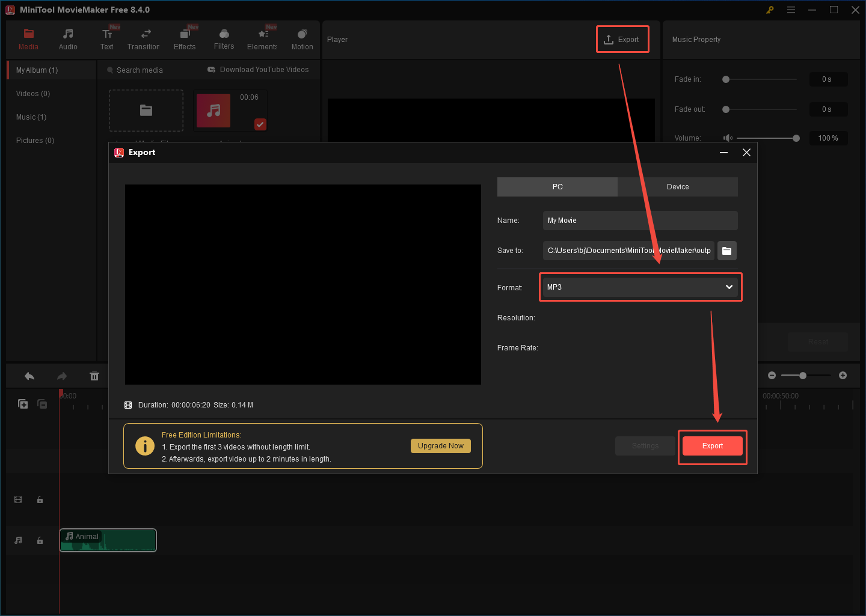Lock the video track
This screenshot has height=616, width=866.
pyautogui.click(x=40, y=499)
